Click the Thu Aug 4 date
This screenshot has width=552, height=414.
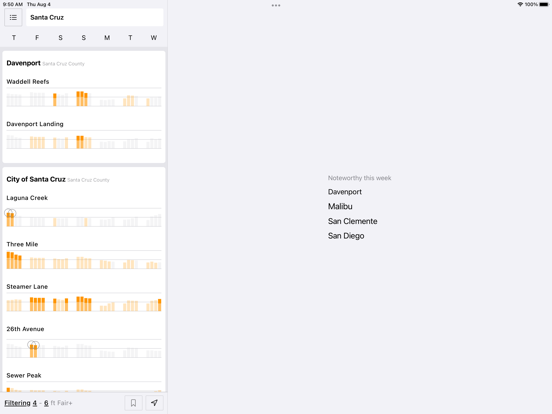pos(39,4)
